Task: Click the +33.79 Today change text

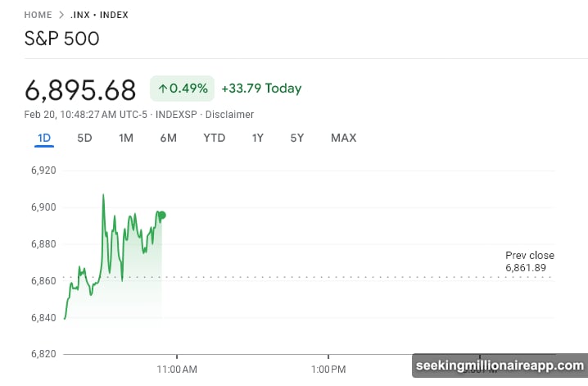Action: [261, 89]
